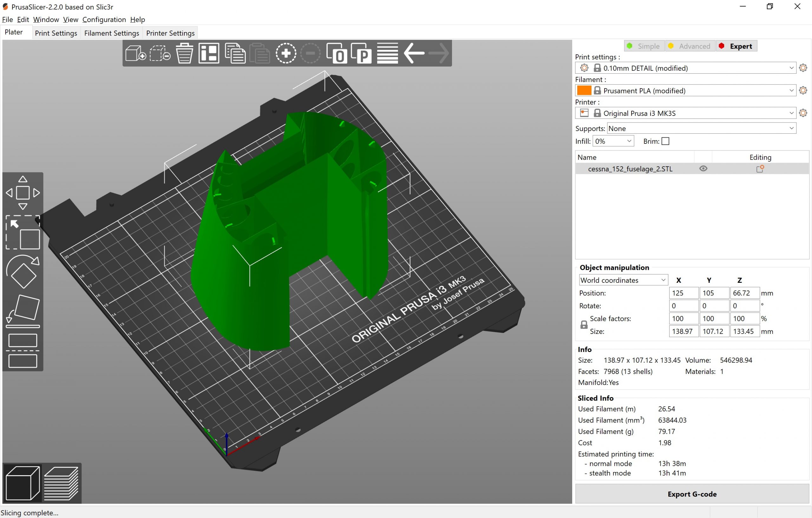Click the Export G-code button
This screenshot has width=812, height=518.
pos(692,494)
